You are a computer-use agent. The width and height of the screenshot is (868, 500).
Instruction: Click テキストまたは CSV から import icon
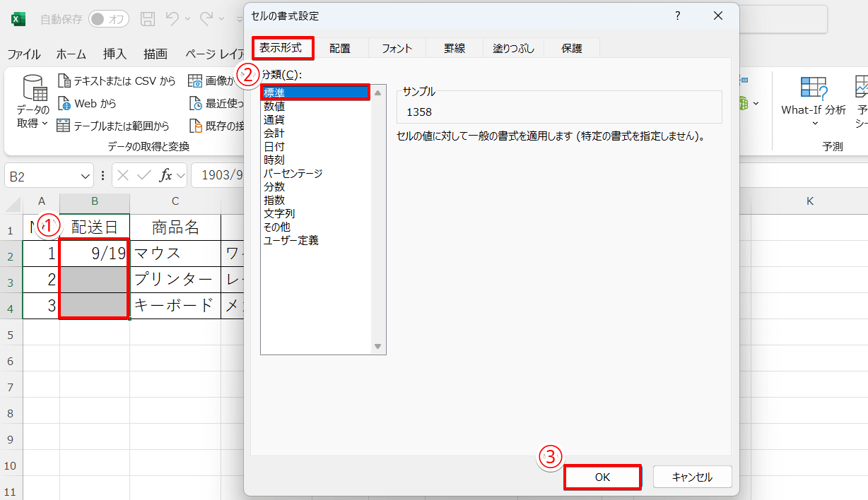coord(64,81)
